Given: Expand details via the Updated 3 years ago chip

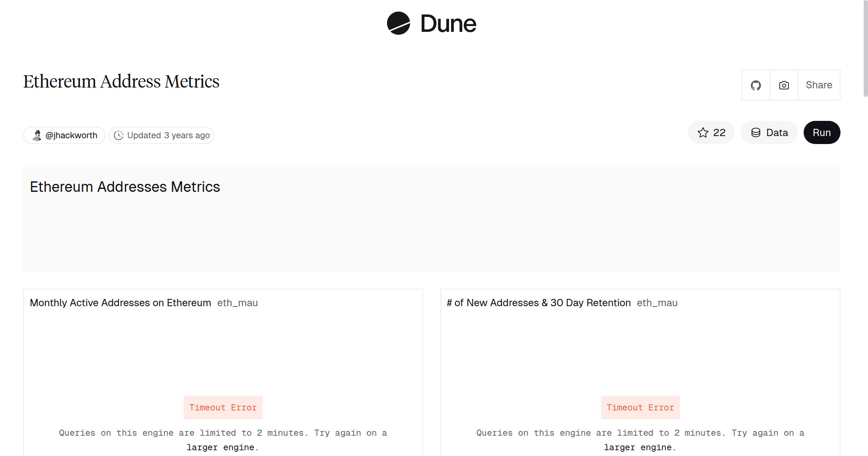Looking at the screenshot, I should click(x=161, y=135).
